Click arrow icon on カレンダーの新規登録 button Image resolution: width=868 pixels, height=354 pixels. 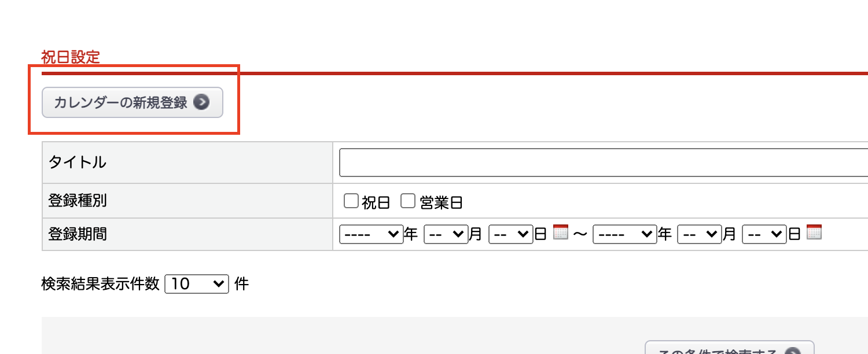pos(201,102)
